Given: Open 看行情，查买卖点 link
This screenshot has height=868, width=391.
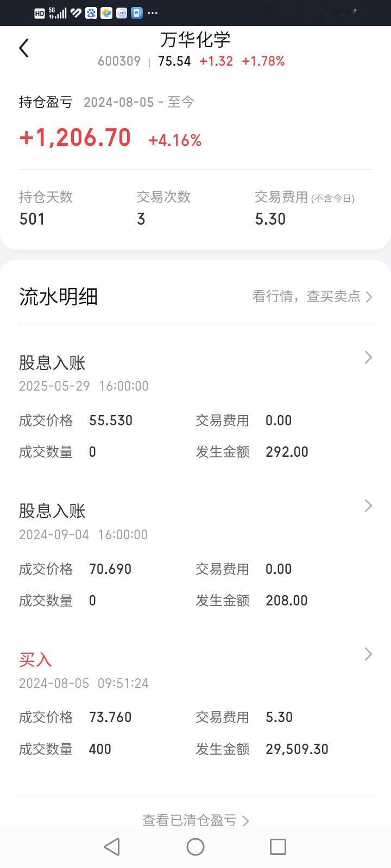Looking at the screenshot, I should [x=312, y=296].
